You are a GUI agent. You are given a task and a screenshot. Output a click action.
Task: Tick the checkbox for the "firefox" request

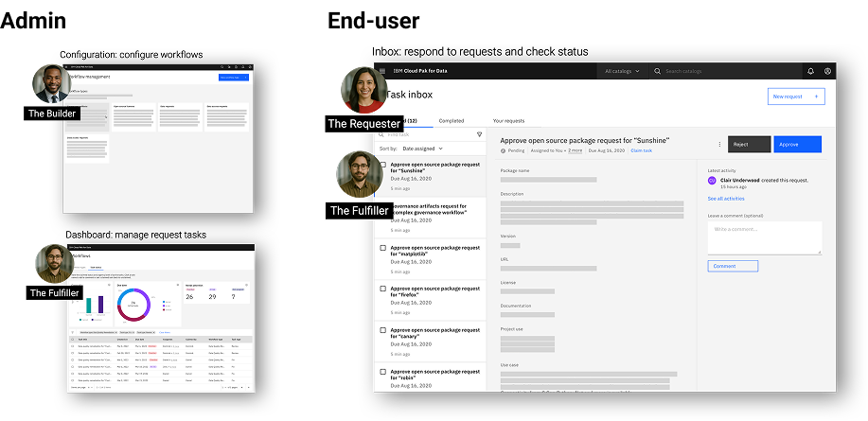tap(382, 289)
